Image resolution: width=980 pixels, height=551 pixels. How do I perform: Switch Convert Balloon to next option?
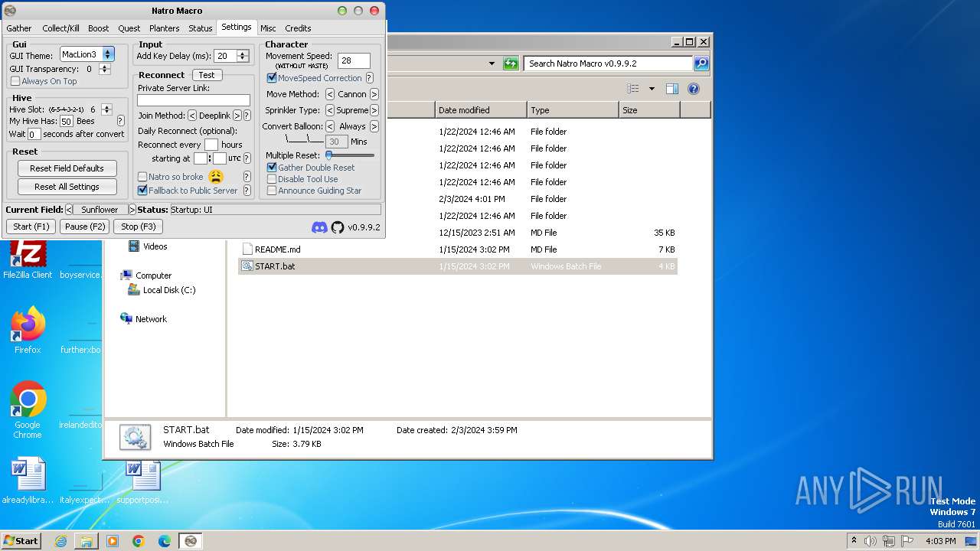[374, 126]
